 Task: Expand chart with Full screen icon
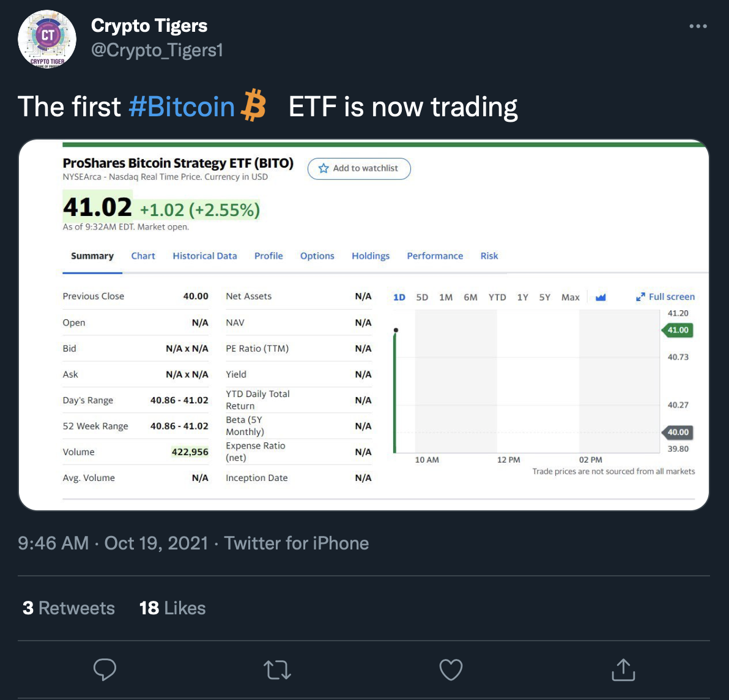(641, 297)
